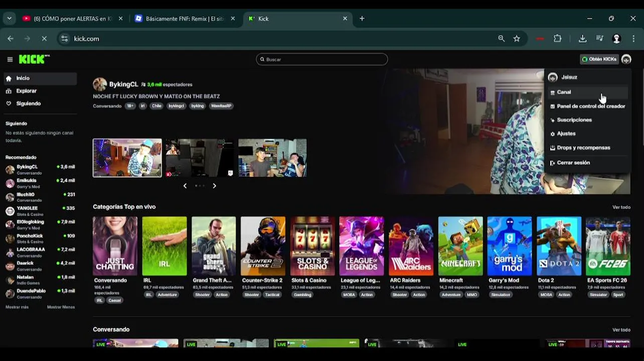Open Chrome three-dot menu
Image resolution: width=644 pixels, height=361 pixels.
(634, 39)
